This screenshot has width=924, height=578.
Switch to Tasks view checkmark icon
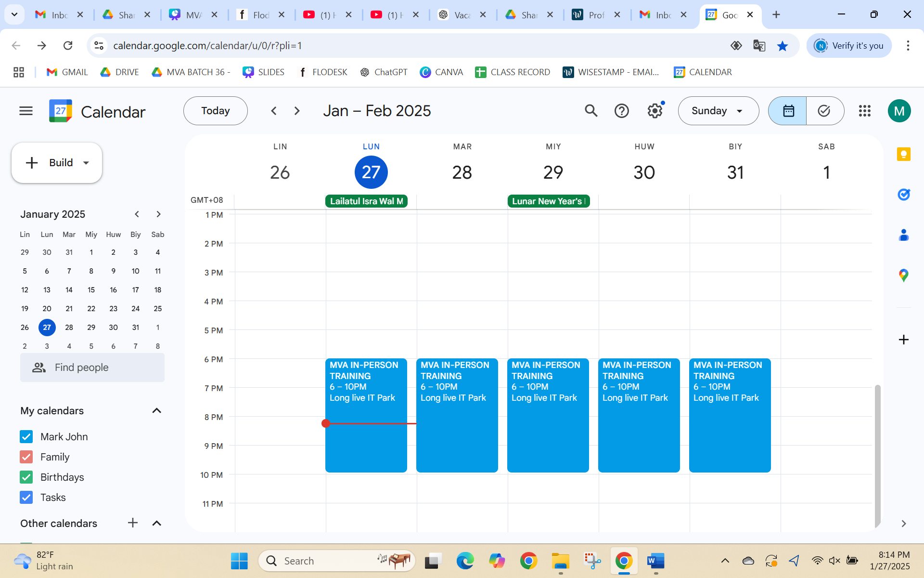pos(824,111)
